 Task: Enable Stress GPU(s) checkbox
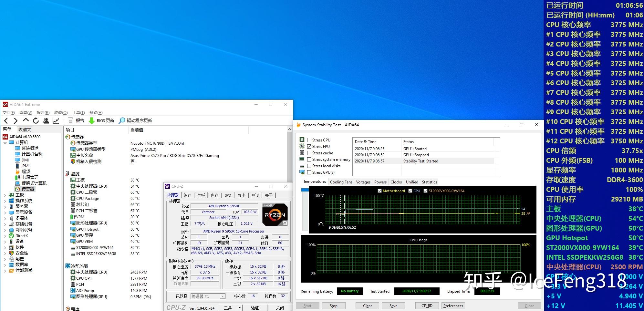pyautogui.click(x=309, y=172)
